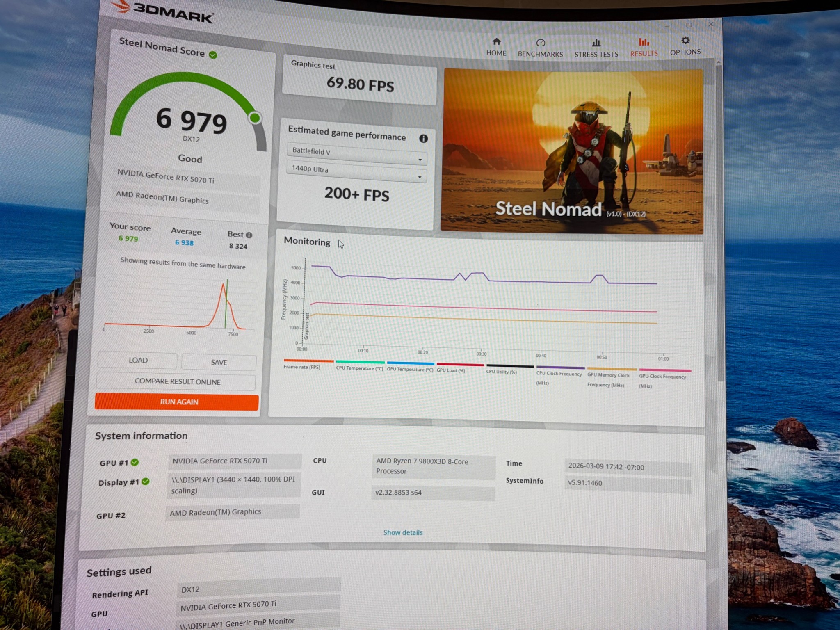Toggle the GPU Memory Clock Frequency legend entry

(611, 377)
